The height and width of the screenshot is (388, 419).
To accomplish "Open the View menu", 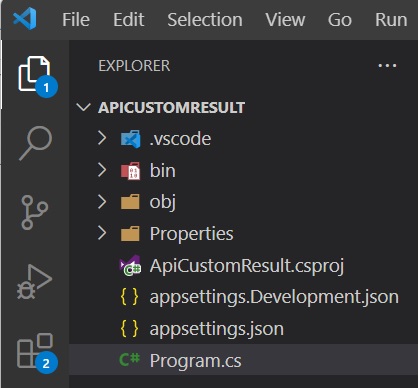I will click(285, 20).
